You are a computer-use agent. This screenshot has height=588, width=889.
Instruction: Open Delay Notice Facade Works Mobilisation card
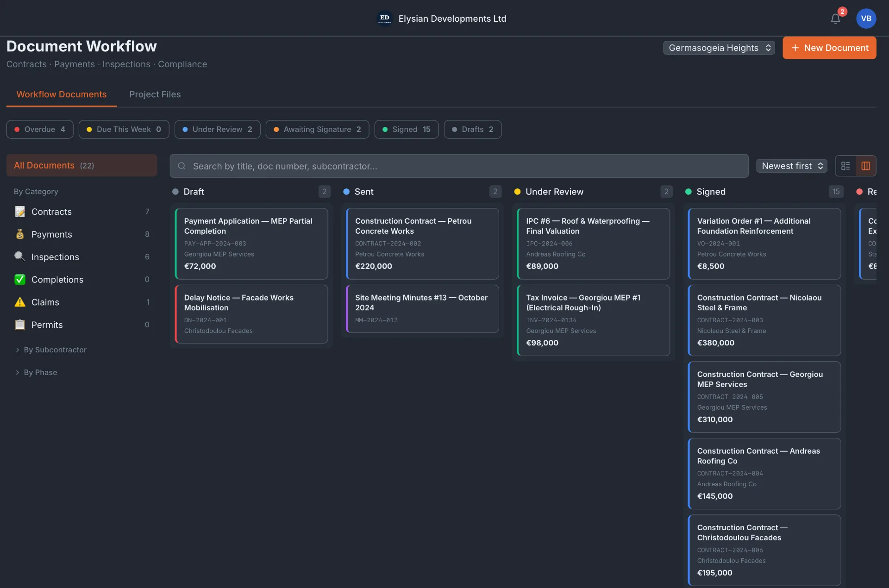[251, 314]
